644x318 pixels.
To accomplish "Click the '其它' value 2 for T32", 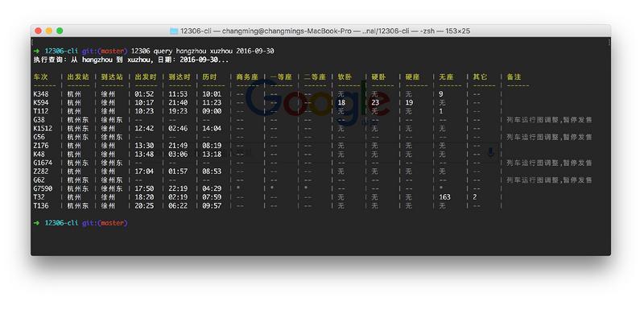I will [x=475, y=197].
